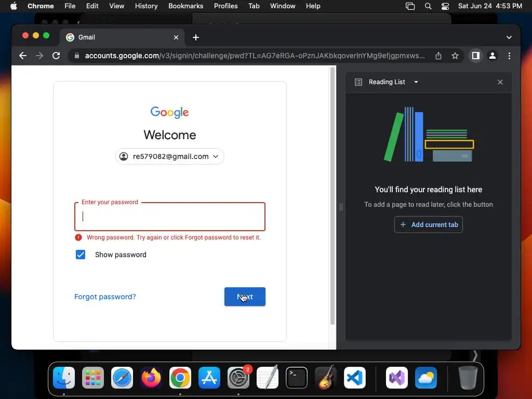This screenshot has width=532, height=399.
Task: Open the Tab menu in menu bar
Action: pos(254,6)
